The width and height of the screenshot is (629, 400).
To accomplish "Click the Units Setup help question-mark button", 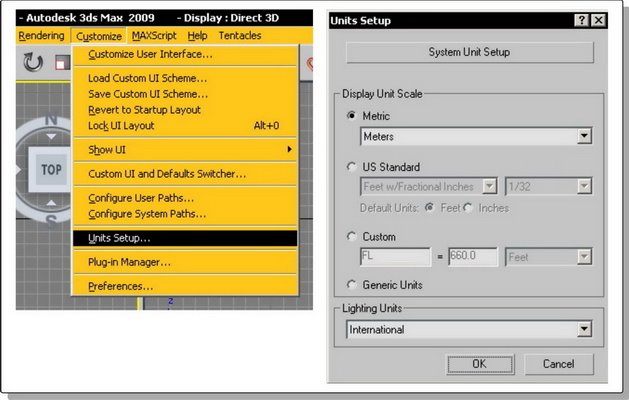I will click(x=582, y=20).
